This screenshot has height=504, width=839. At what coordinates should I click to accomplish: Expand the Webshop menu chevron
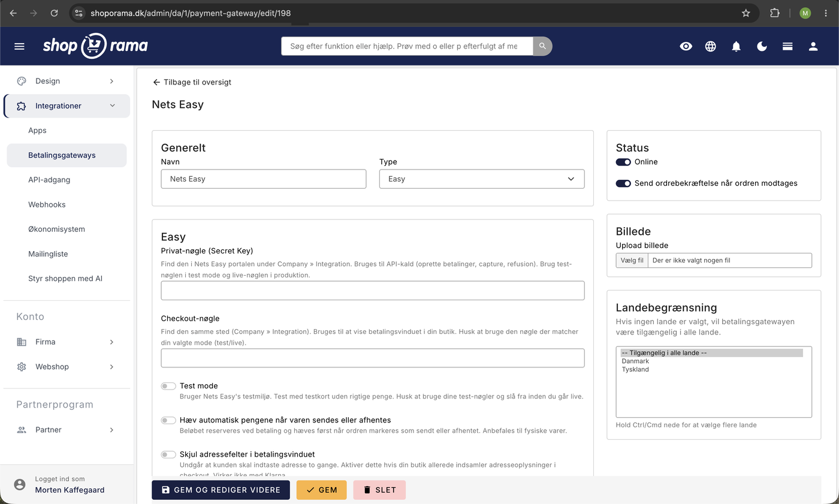pos(111,367)
